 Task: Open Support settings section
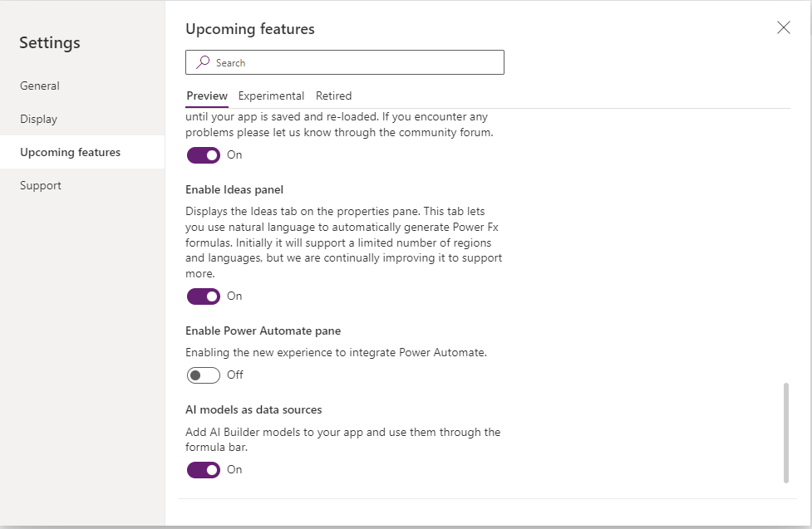(82, 185)
